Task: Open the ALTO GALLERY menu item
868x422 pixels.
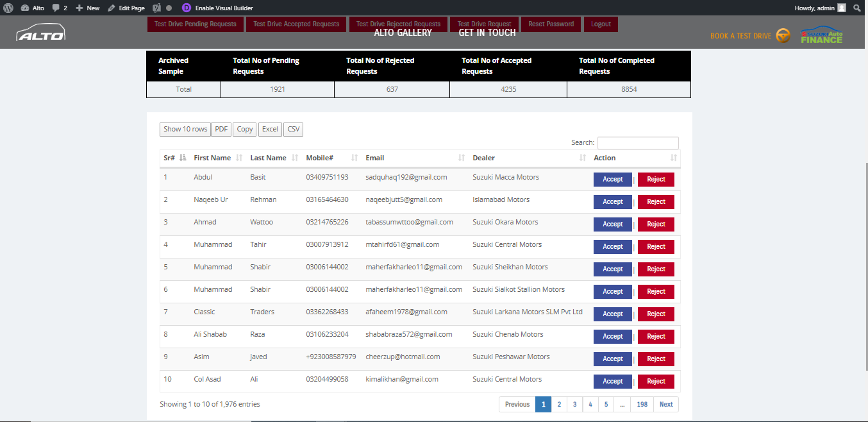Action: point(403,33)
